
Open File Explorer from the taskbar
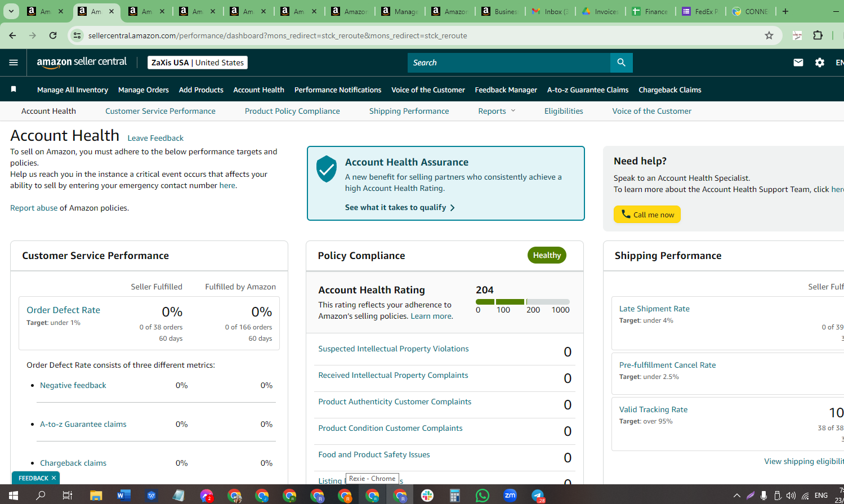(96, 496)
